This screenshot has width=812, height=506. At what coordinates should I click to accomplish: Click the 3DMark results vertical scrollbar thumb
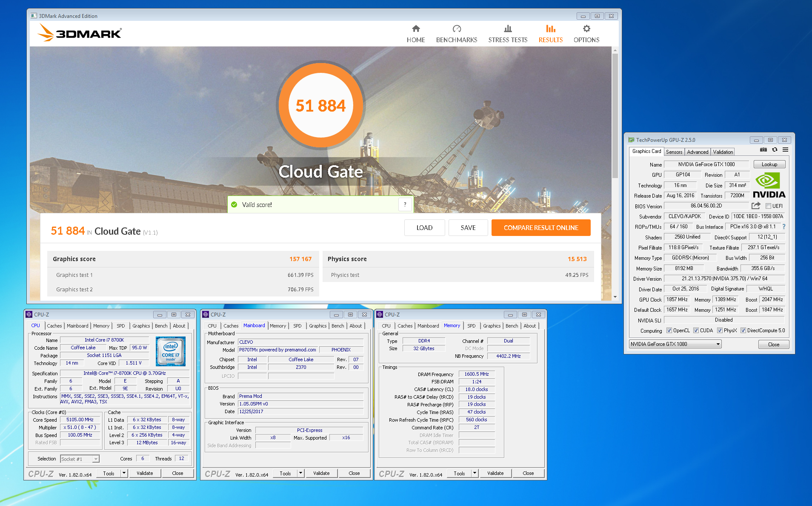point(615,115)
